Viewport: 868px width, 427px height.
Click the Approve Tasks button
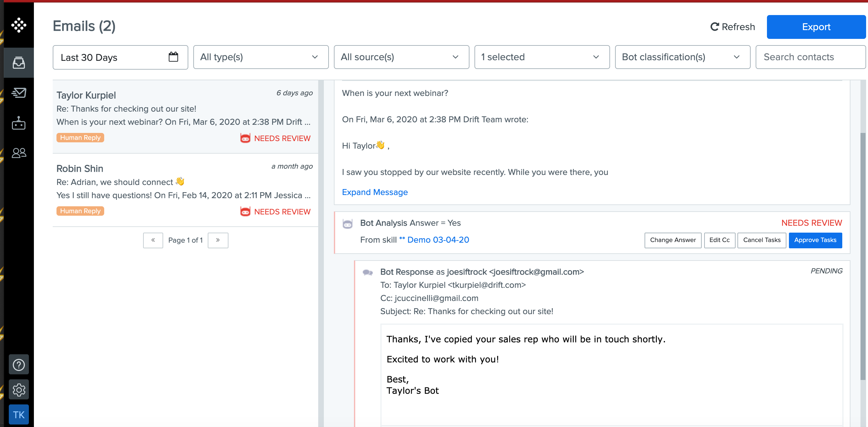[x=815, y=240]
